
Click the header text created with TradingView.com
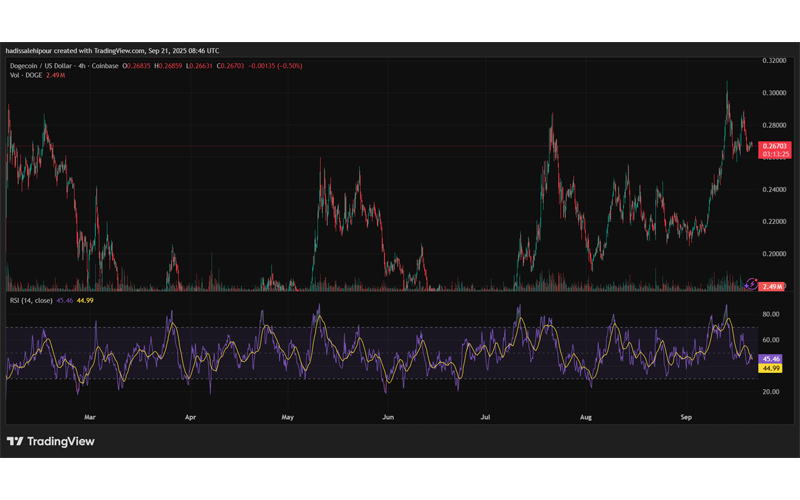110,50
